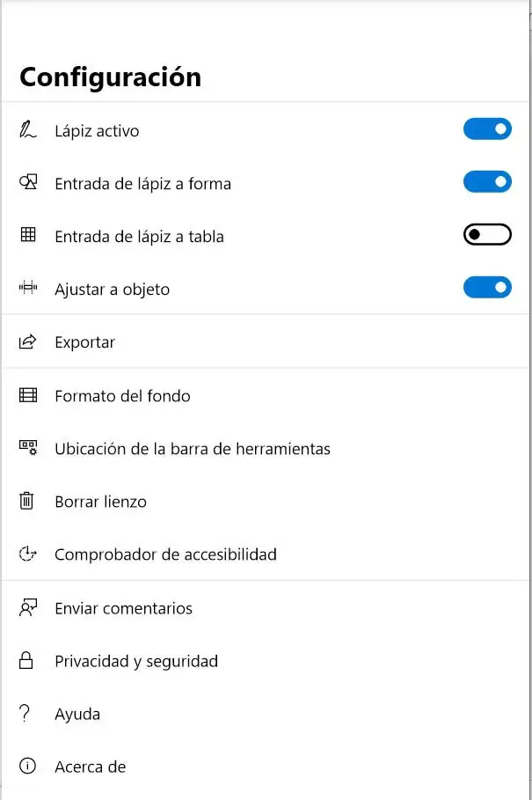
Task: Turn off Entrada de lápiz a forma switch
Action: pyautogui.click(x=487, y=183)
